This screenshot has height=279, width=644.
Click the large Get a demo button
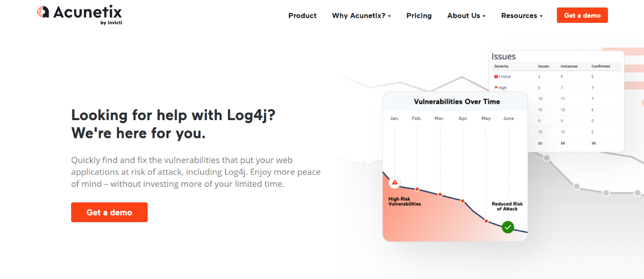click(109, 212)
